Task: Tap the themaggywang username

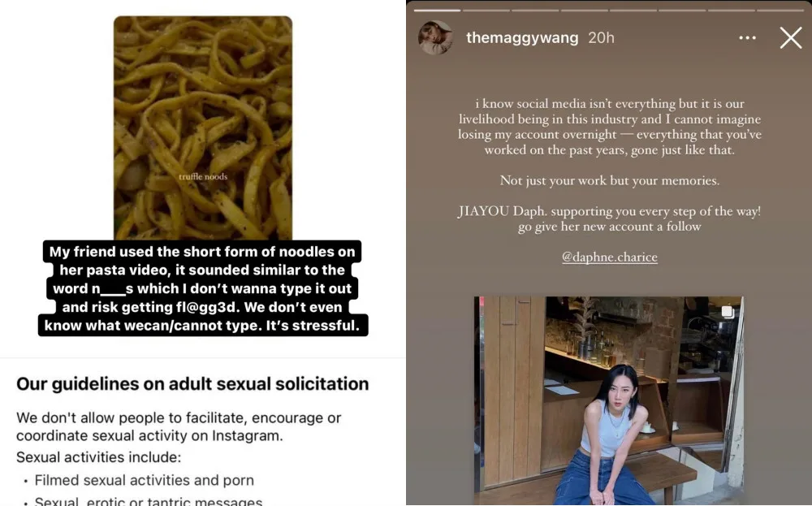Action: 522,38
